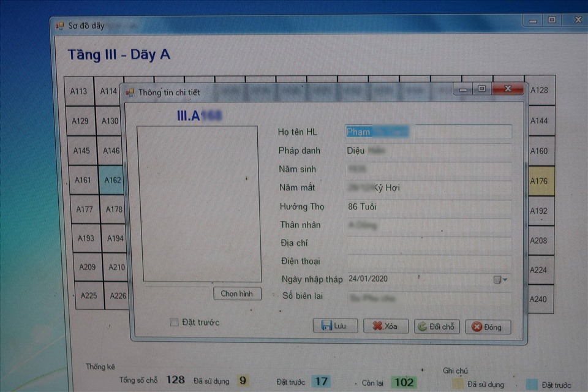Click the Chọn hình button
588x392 pixels.
coord(237,293)
